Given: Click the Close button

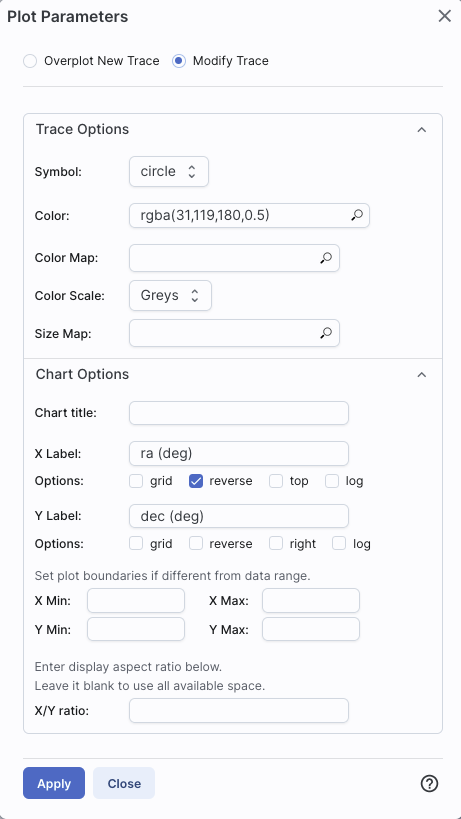Looking at the screenshot, I should [124, 783].
